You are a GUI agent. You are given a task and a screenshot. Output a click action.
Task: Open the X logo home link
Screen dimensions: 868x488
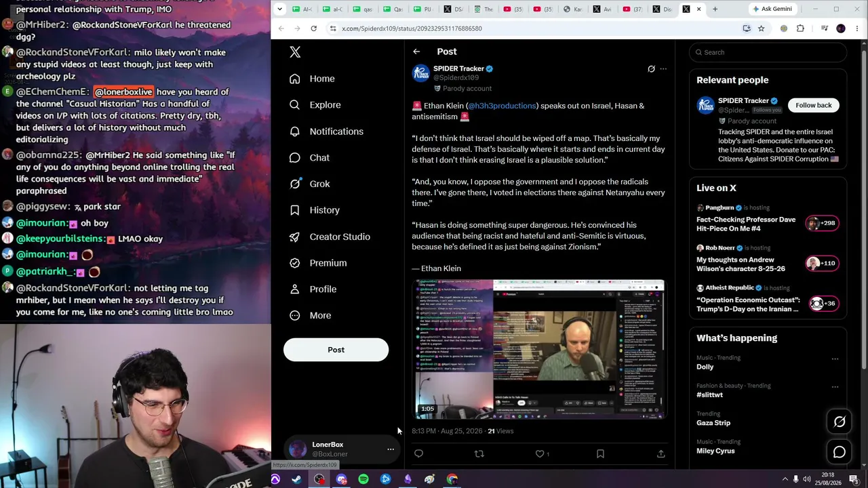(x=295, y=52)
